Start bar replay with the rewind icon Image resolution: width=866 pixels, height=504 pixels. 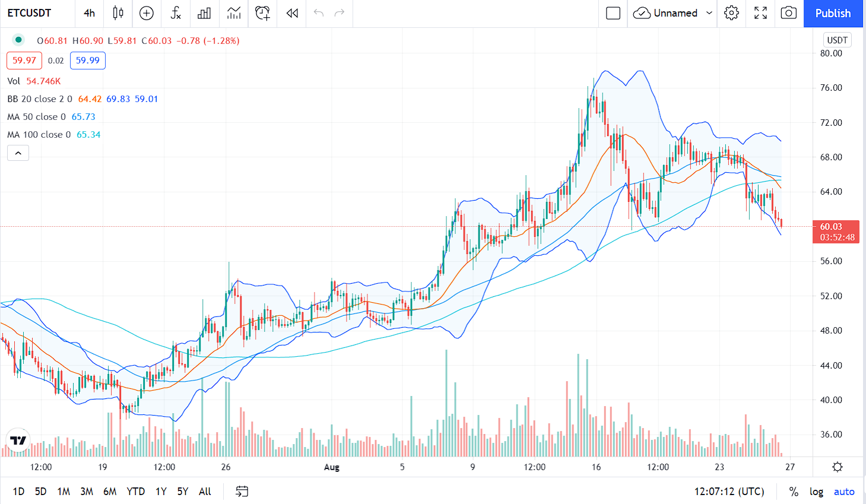pos(291,13)
